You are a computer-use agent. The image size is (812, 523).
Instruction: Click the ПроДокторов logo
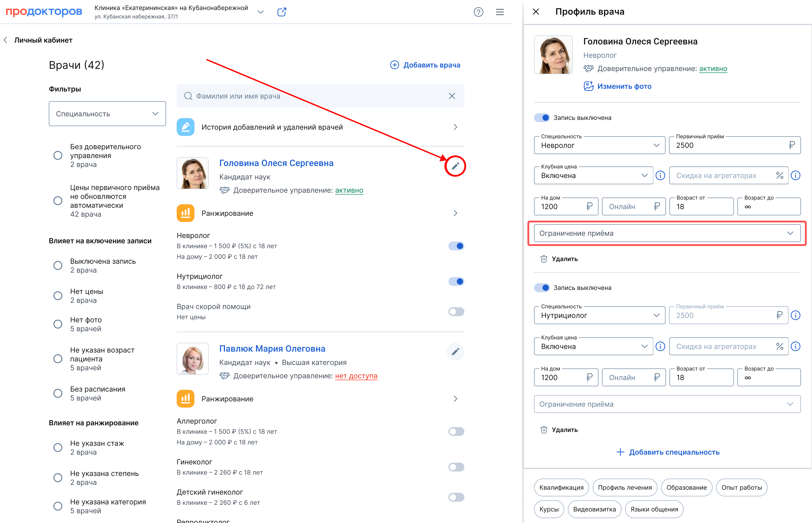(x=44, y=12)
